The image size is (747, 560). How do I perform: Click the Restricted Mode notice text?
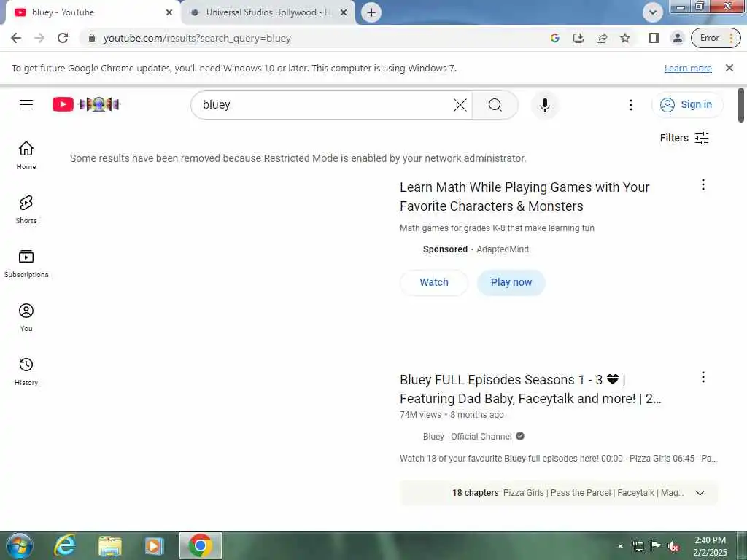click(x=298, y=158)
